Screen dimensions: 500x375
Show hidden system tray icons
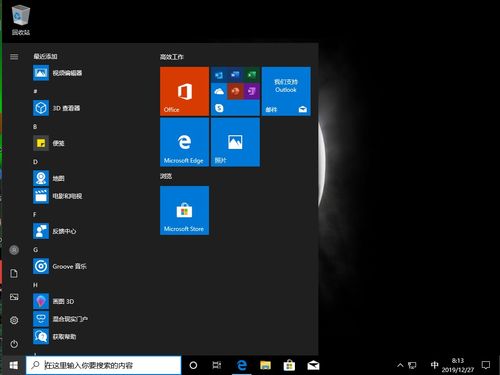[x=400, y=365]
